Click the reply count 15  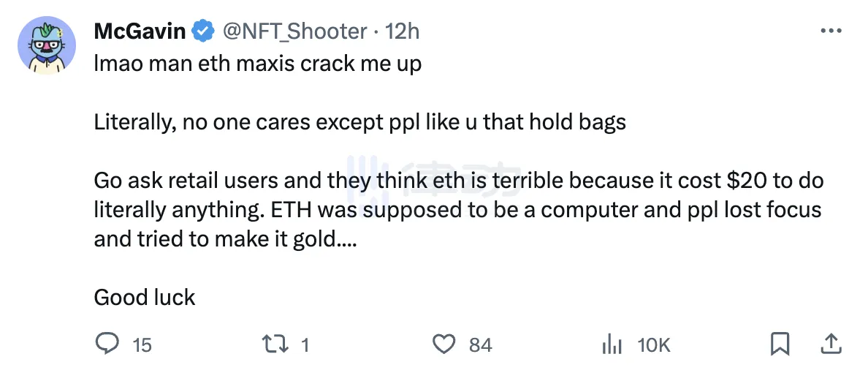(x=142, y=344)
